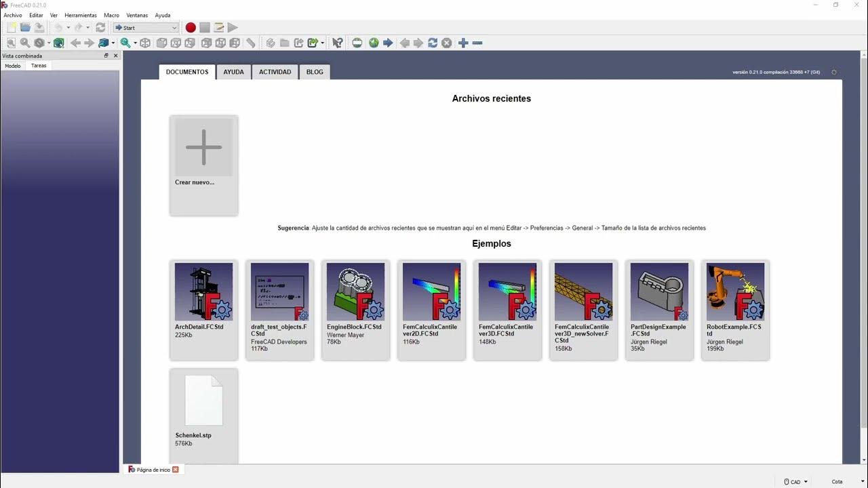The image size is (868, 488).
Task: Zoom in the web page with plus icon
Action: pyautogui.click(x=463, y=43)
